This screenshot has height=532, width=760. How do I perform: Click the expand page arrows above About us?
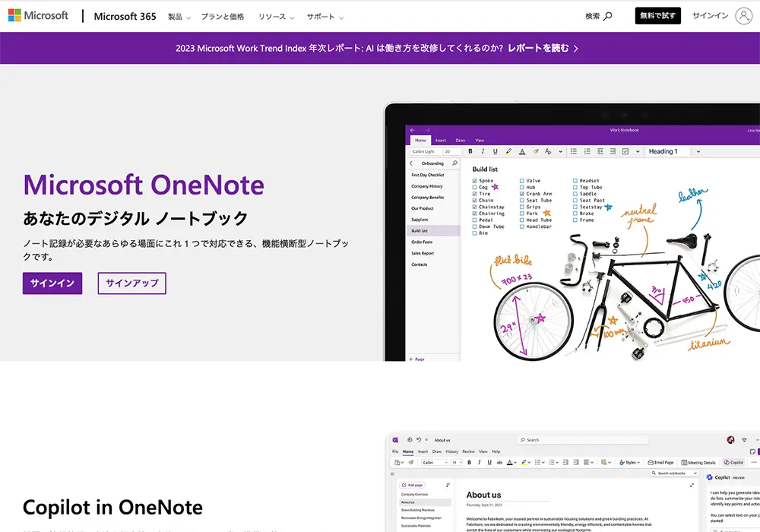[x=692, y=485]
